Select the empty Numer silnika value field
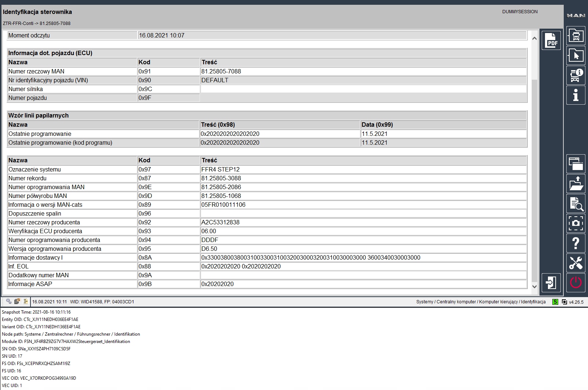 tap(363, 89)
